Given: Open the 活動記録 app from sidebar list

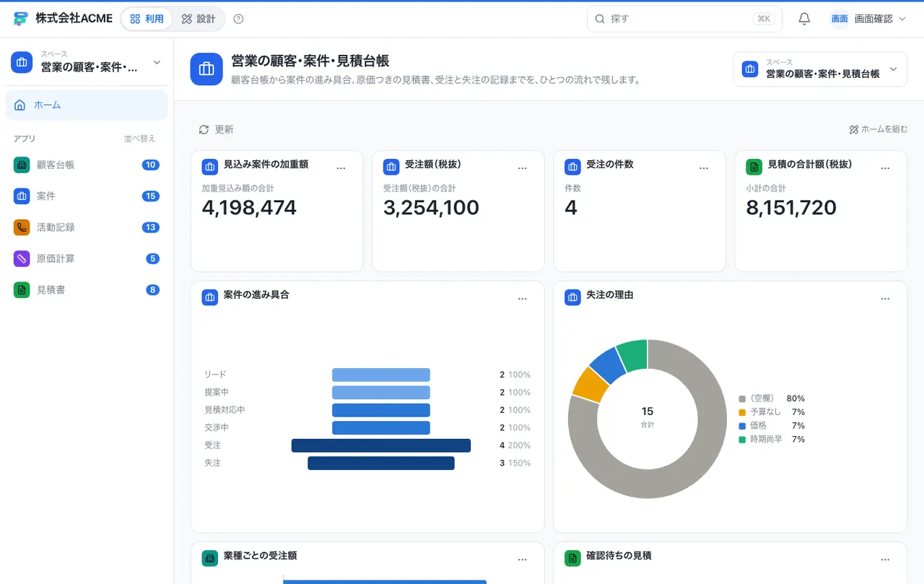Looking at the screenshot, I should (87, 227).
